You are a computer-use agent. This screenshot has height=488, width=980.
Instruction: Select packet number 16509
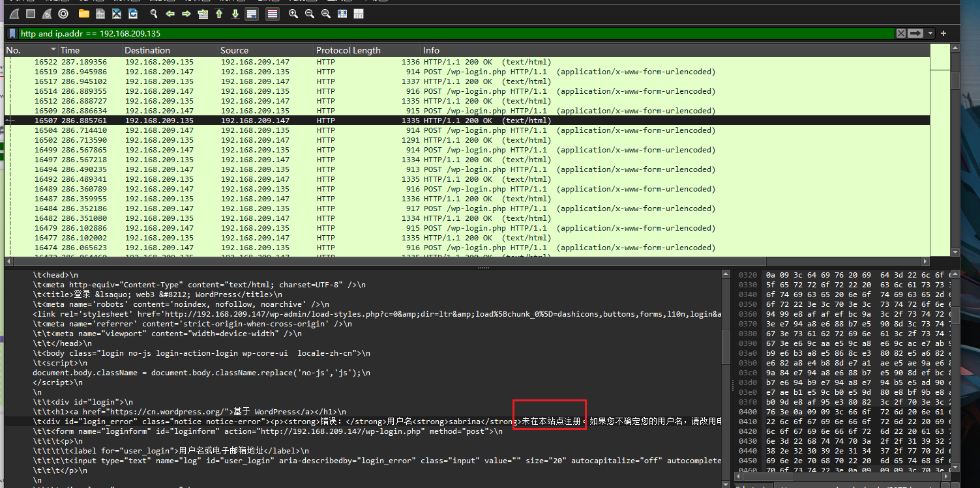click(x=468, y=111)
